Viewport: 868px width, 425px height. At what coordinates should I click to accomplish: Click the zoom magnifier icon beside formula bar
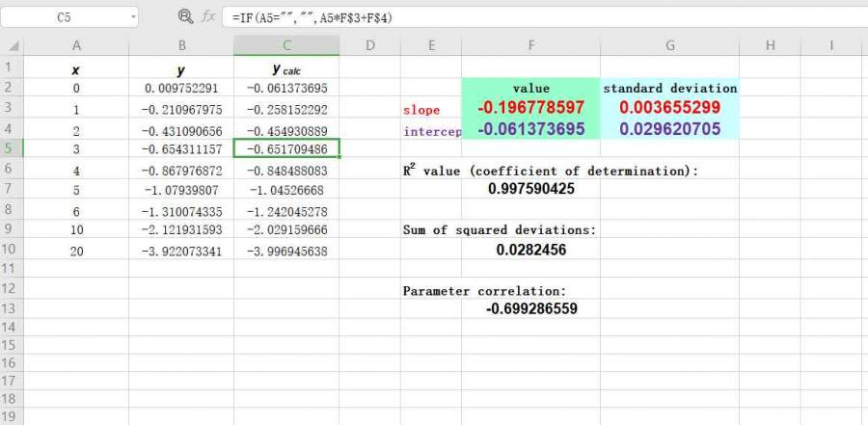click(185, 17)
